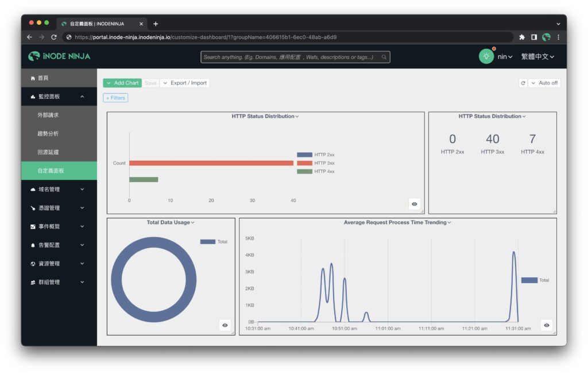588x374 pixels.
Task: Toggle visibility on HTTP Status bar chart
Action: (415, 204)
